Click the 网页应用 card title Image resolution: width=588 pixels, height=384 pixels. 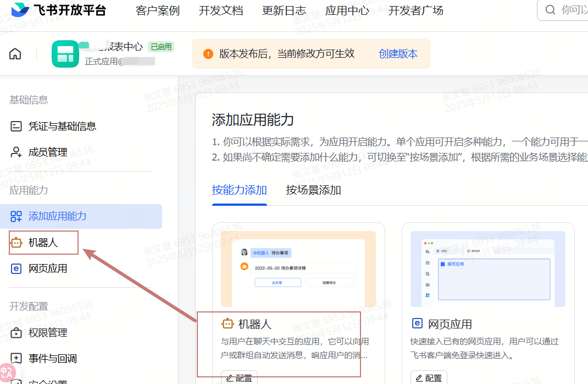click(x=450, y=324)
